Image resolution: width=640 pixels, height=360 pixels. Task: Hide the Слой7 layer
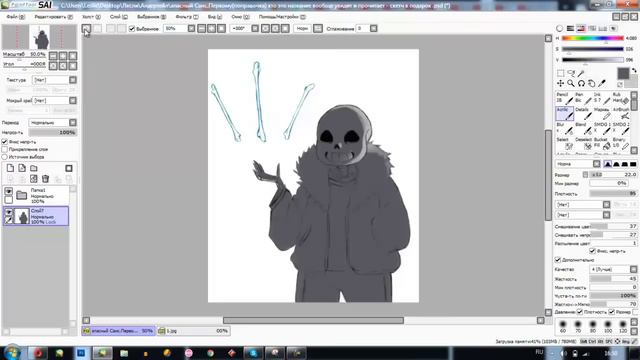coord(9,212)
